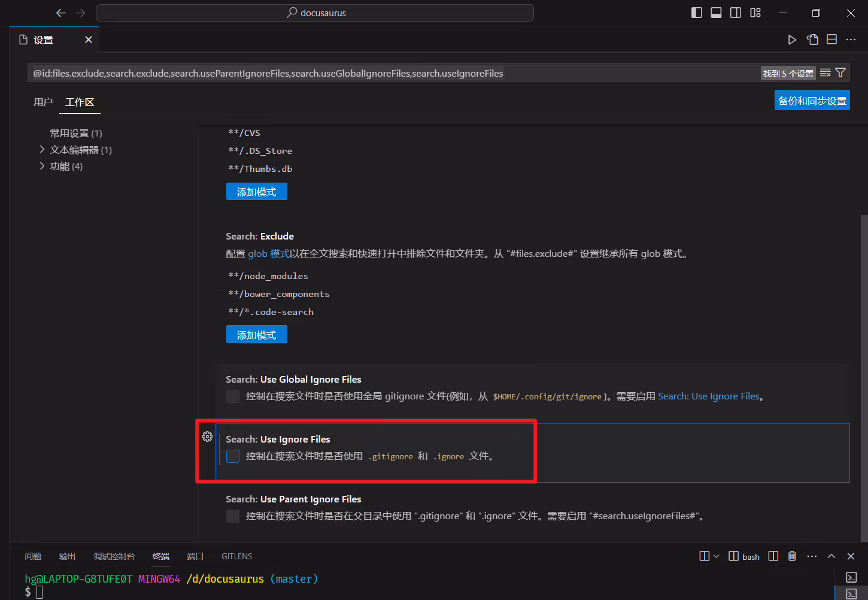This screenshot has width=868, height=600.
Task: Click Search: Exclude setting title
Action: point(260,236)
